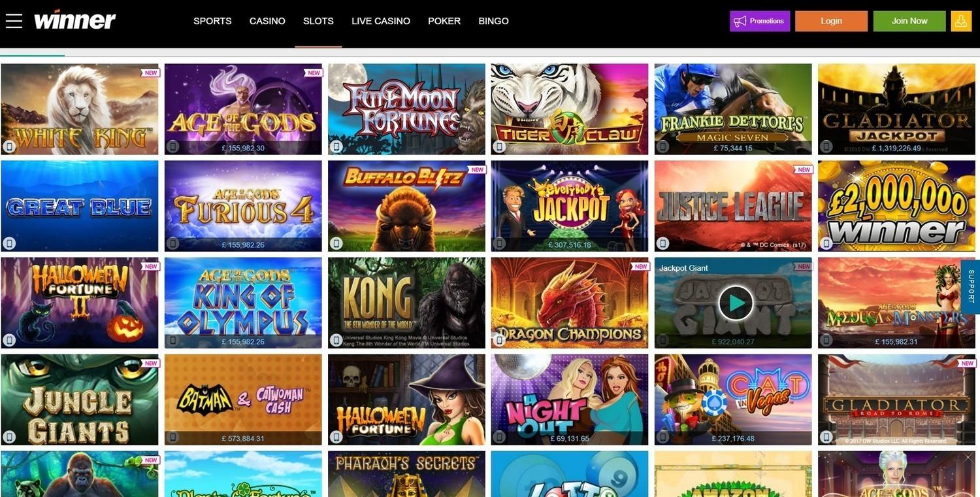Image resolution: width=980 pixels, height=497 pixels.
Task: Click mobile icon on Buffalo Blitz tile
Action: pos(336,243)
